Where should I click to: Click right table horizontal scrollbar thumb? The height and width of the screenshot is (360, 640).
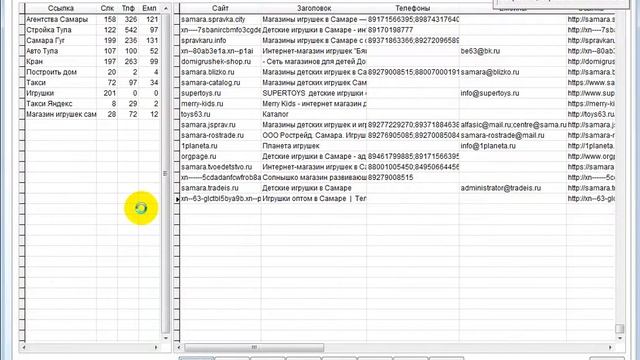254,348
